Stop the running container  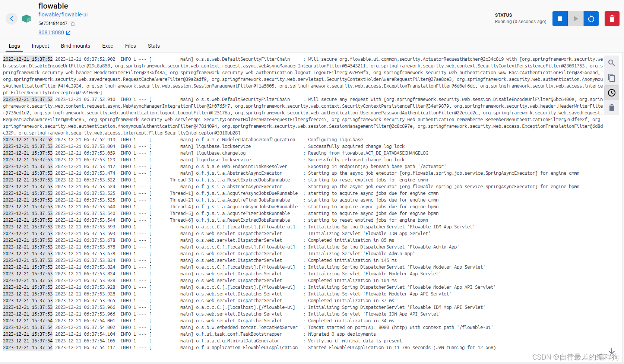[x=560, y=19]
